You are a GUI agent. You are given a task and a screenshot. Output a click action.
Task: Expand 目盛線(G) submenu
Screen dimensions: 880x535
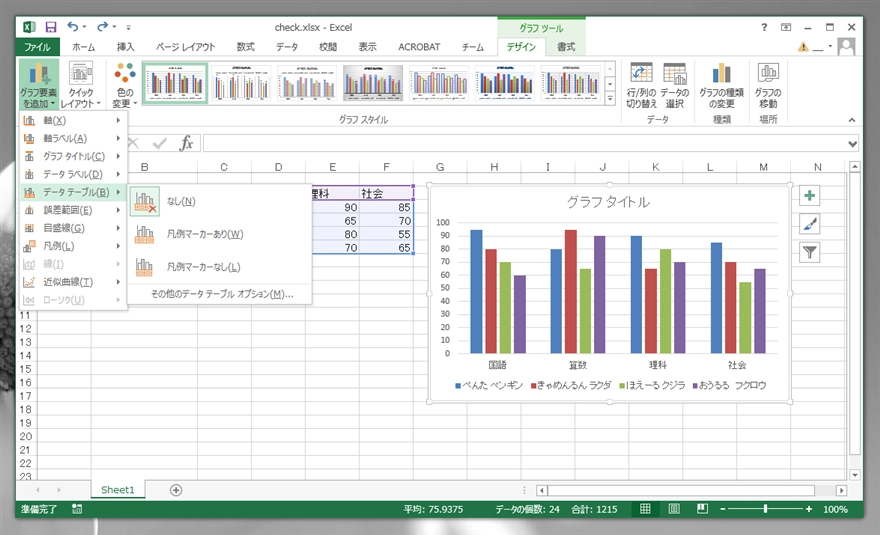point(73,228)
